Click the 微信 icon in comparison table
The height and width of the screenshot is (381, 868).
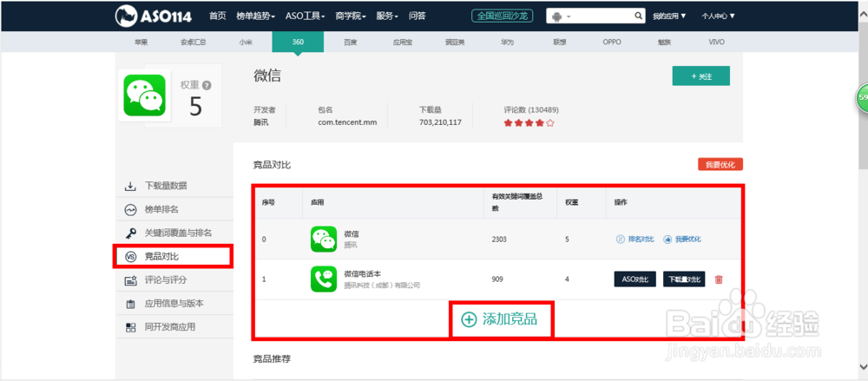click(x=324, y=240)
